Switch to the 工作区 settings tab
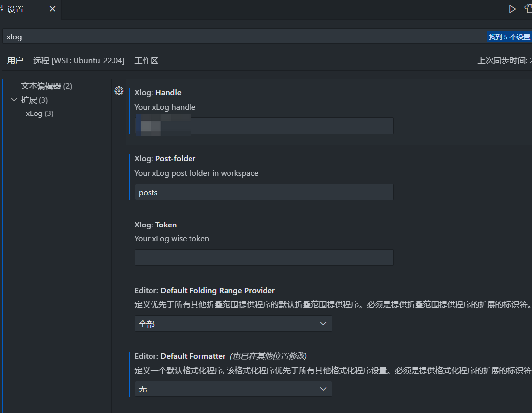The height and width of the screenshot is (413, 532). point(146,61)
